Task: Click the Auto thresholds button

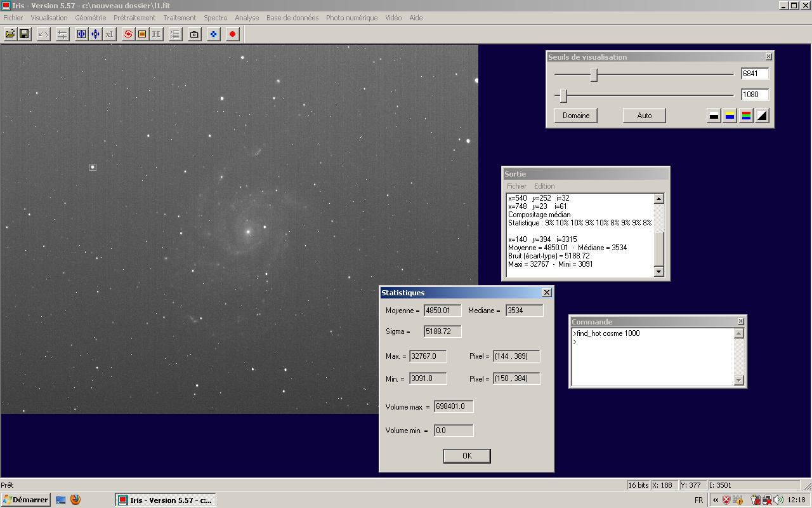Action: click(644, 115)
